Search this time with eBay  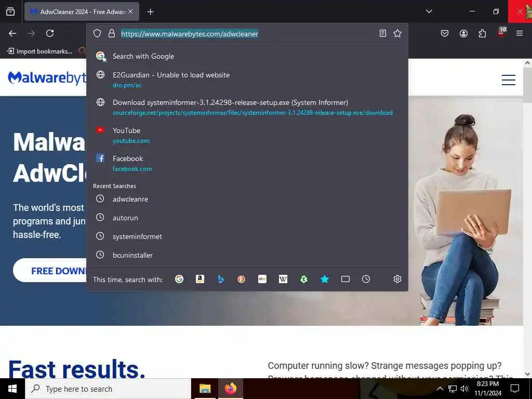pos(262,279)
